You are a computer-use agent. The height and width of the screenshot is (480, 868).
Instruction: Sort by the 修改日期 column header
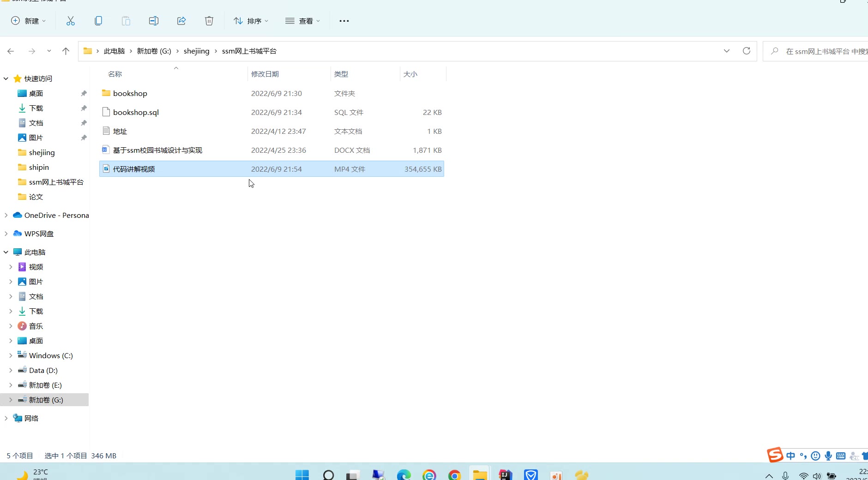point(265,74)
